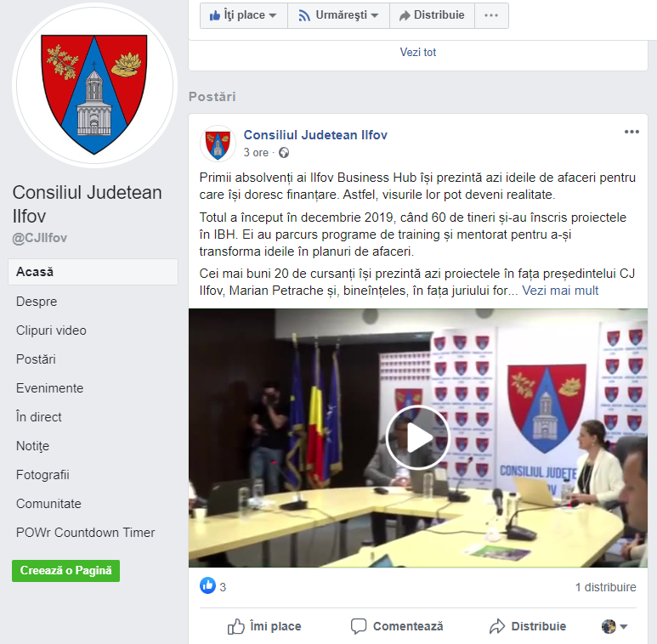Click Comentează under the post
657x644 pixels.
pyautogui.click(x=397, y=626)
